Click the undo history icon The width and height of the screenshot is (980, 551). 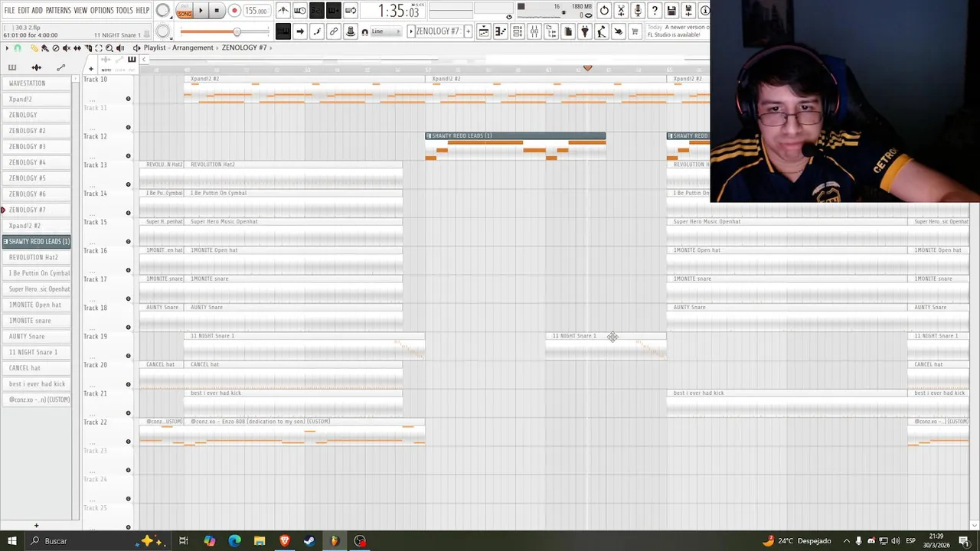(604, 11)
